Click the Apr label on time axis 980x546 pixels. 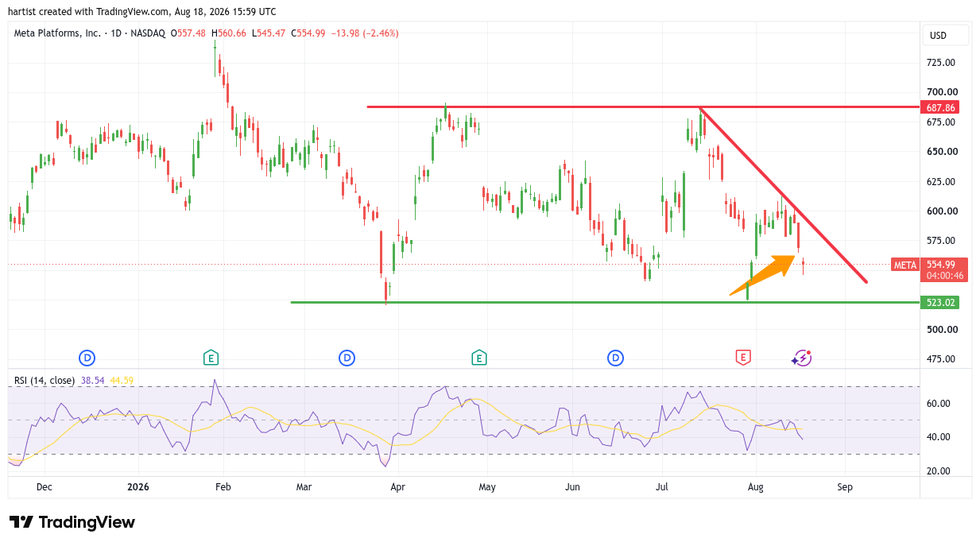(397, 487)
